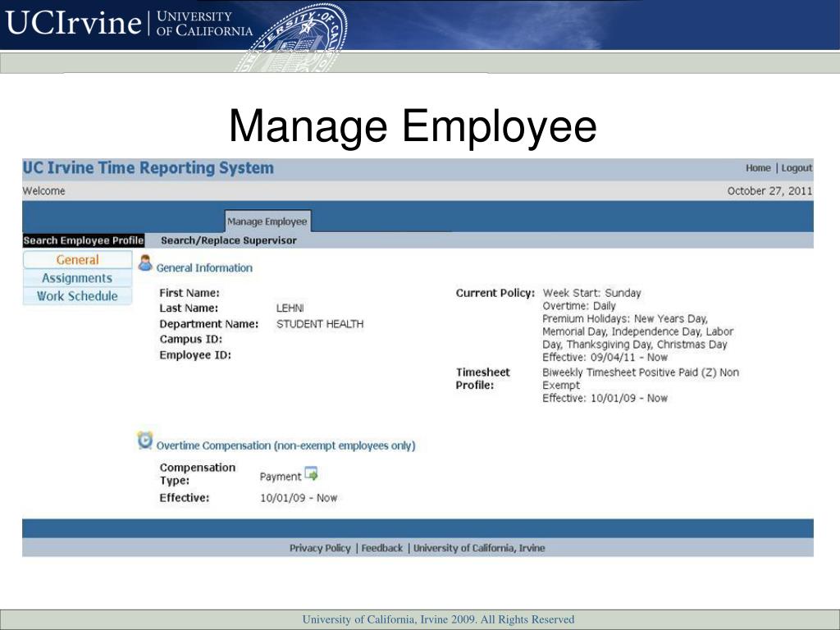Click the Overtime Compensation clock icon
The image size is (840, 630).
click(144, 441)
